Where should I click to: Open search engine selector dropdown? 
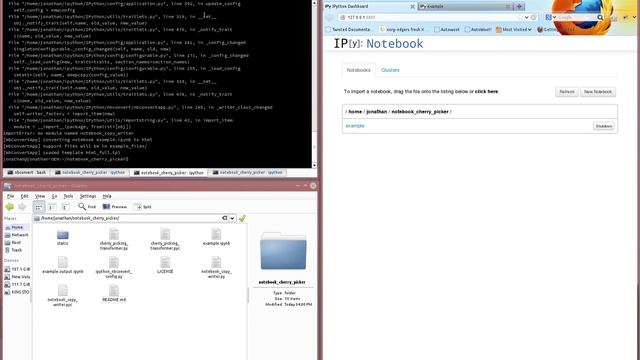click(x=551, y=18)
